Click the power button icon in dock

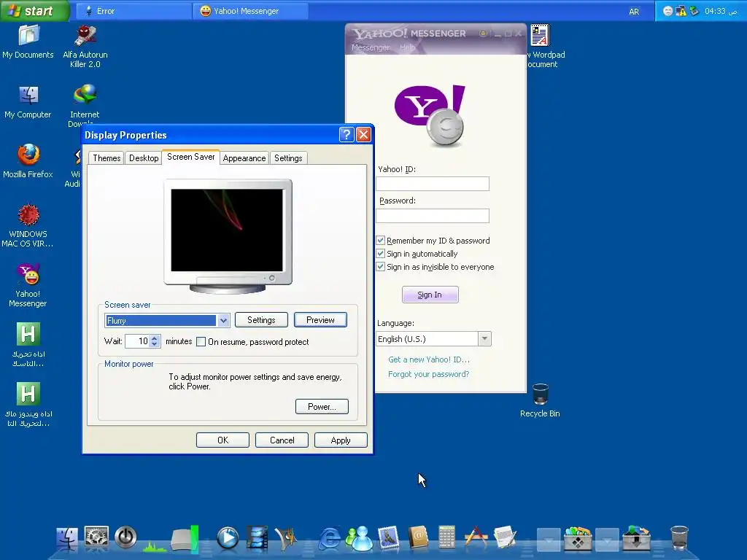[x=125, y=537]
